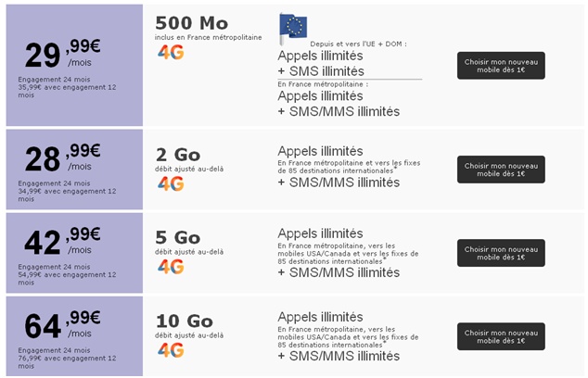Click the 4G logo under 2 Go
This screenshot has height=378, width=588.
[x=171, y=183]
